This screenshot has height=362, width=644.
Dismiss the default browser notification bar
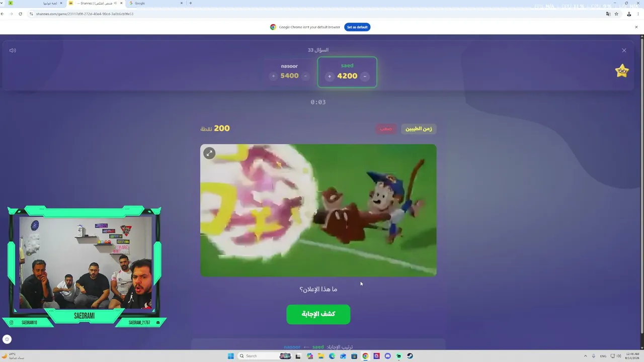636,27
